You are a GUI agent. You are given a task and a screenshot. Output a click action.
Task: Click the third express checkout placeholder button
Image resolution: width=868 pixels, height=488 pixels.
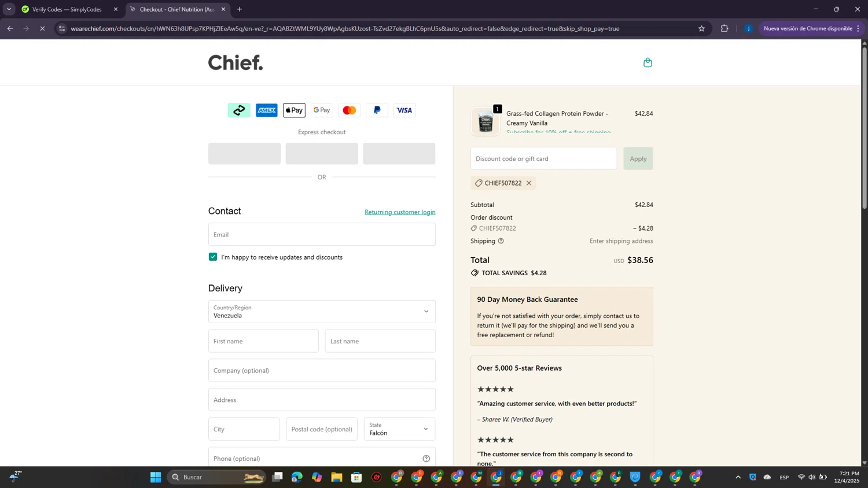(399, 154)
